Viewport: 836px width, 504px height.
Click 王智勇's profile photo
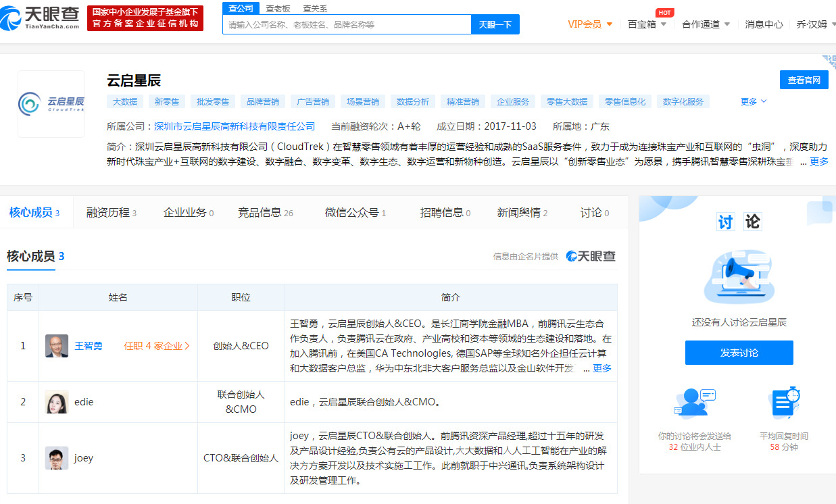click(57, 346)
